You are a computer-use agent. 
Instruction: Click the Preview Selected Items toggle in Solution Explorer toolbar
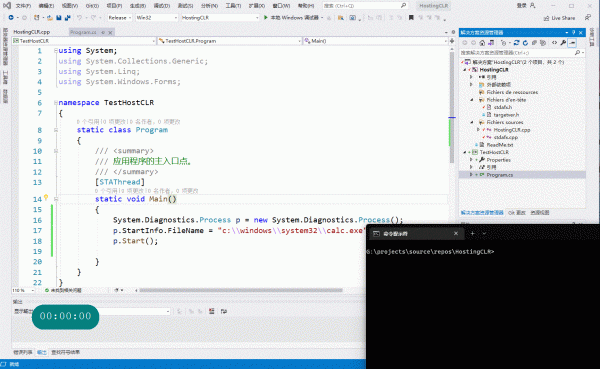click(x=572, y=43)
